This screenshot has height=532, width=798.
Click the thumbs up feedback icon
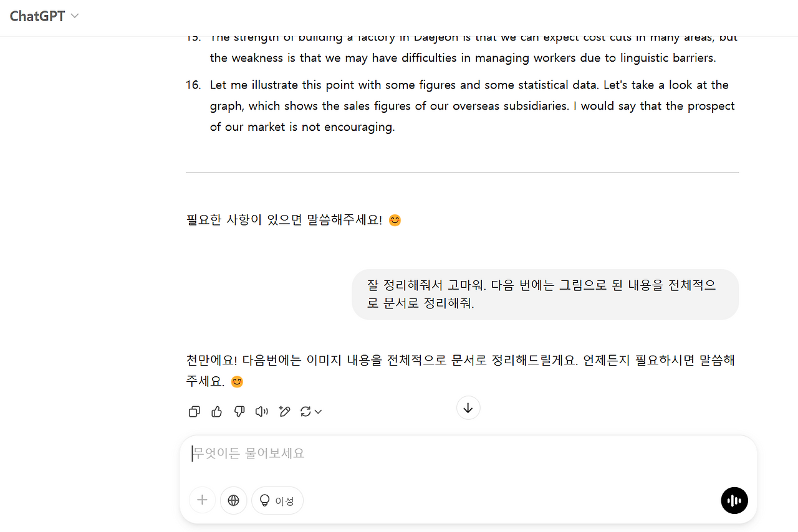[216, 411]
